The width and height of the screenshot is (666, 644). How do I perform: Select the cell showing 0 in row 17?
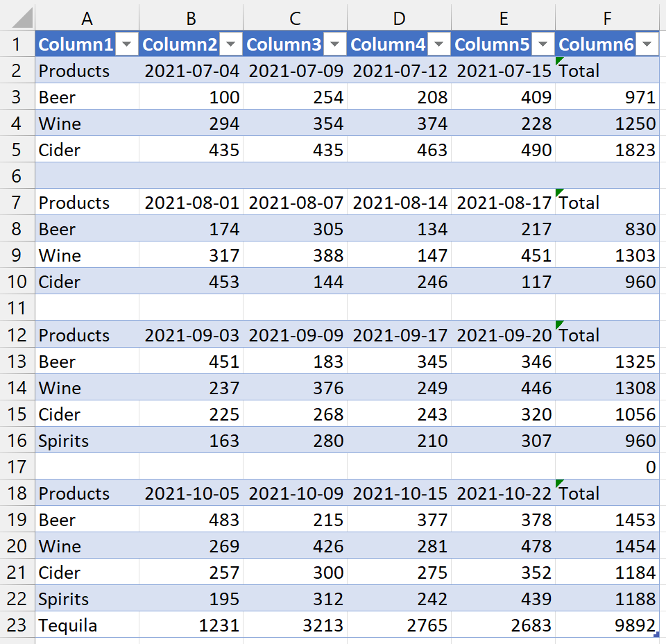(x=608, y=466)
